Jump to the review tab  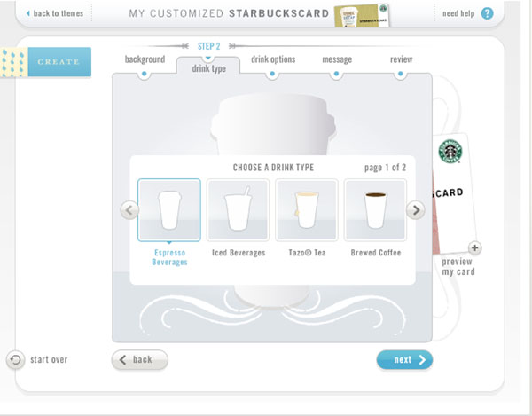pyautogui.click(x=401, y=59)
